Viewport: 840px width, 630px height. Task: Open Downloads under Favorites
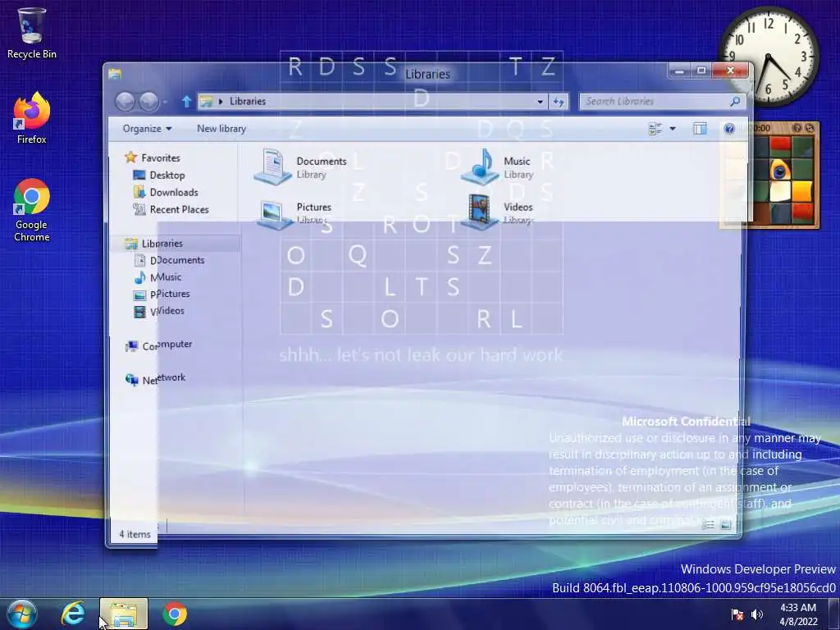pos(166,192)
